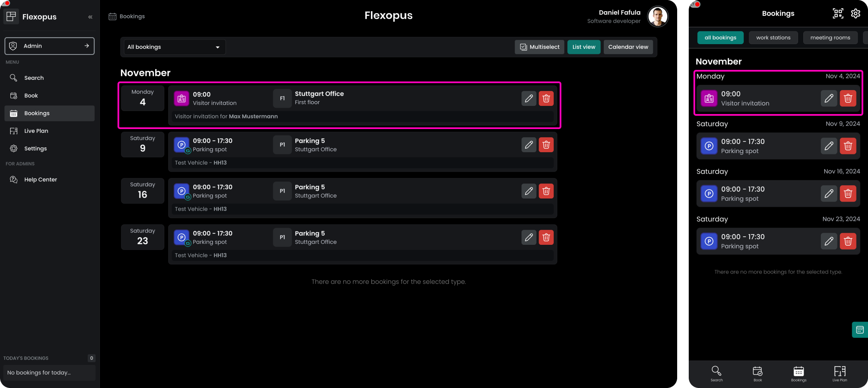
Task: Open the Admin panel switcher
Action: [x=49, y=46]
